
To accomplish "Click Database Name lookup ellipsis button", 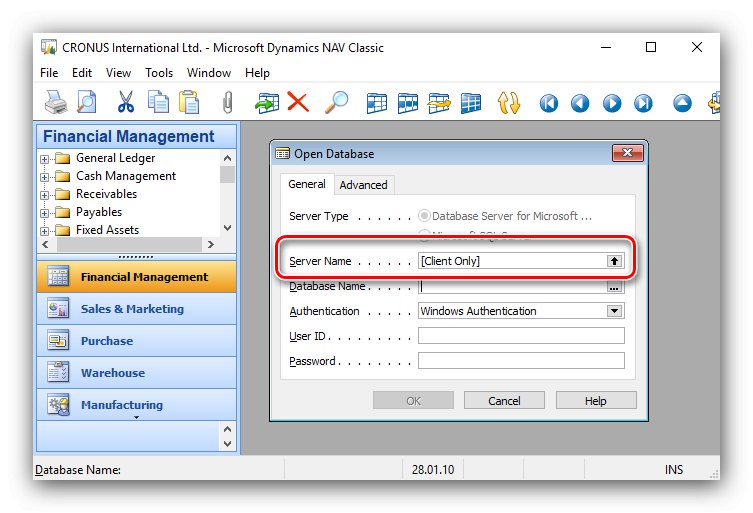I will click(614, 287).
